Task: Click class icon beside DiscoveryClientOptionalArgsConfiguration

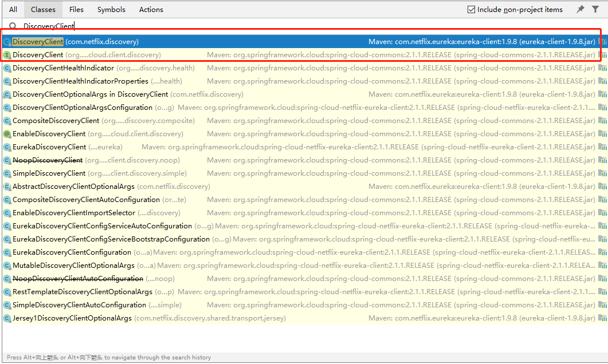Action: 7,108
